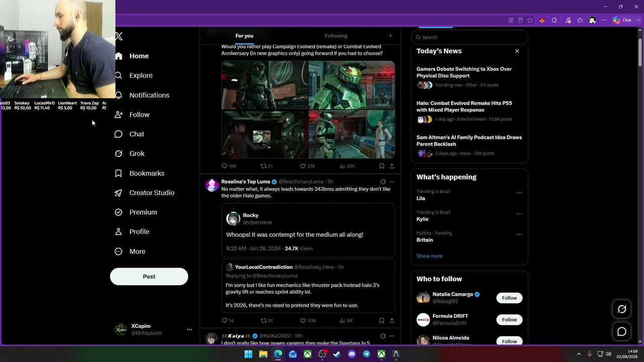
Task: Open Bookmarks in the sidebar
Action: coord(140,173)
